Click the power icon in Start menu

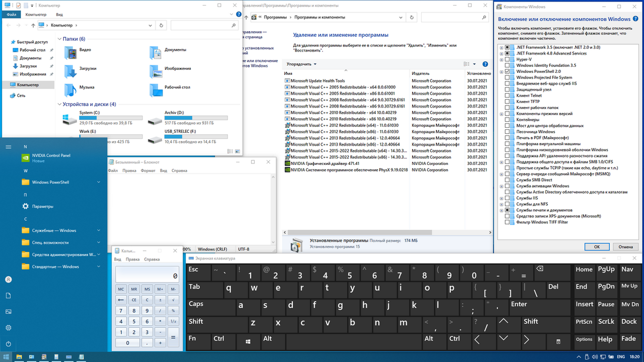point(9,344)
